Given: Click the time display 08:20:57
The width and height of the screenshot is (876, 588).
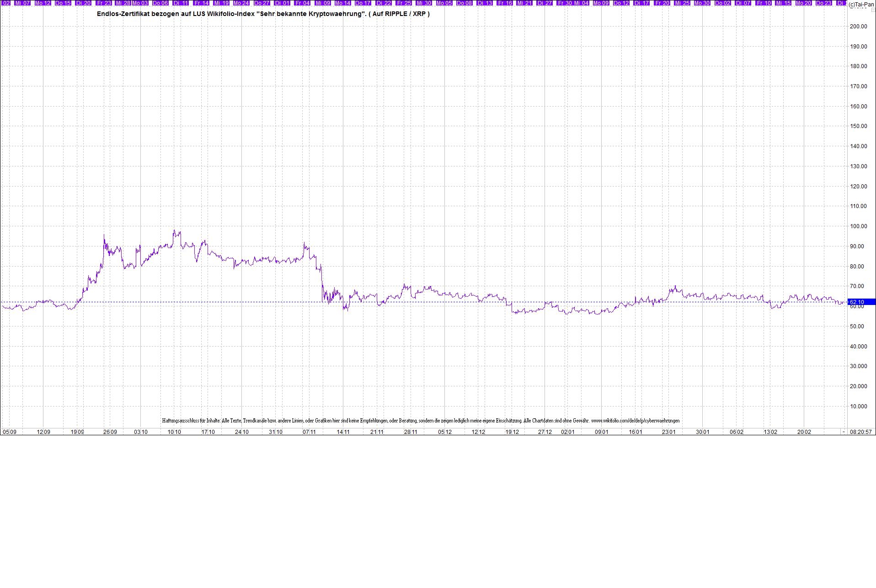Looking at the screenshot, I should click(x=860, y=432).
